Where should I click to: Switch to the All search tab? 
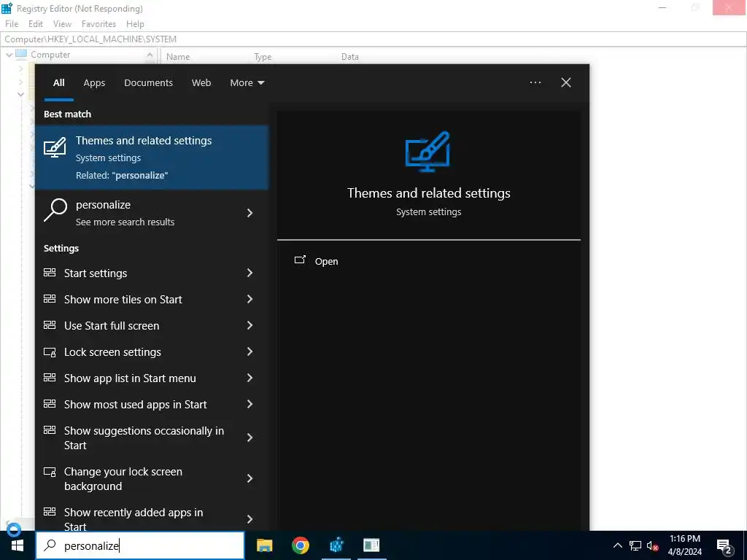tap(58, 82)
